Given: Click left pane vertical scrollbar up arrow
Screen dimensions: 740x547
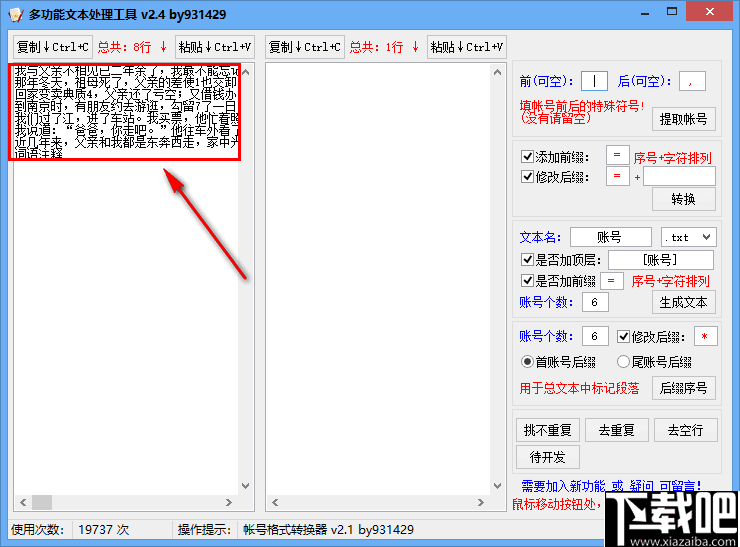Looking at the screenshot, I should [246, 72].
